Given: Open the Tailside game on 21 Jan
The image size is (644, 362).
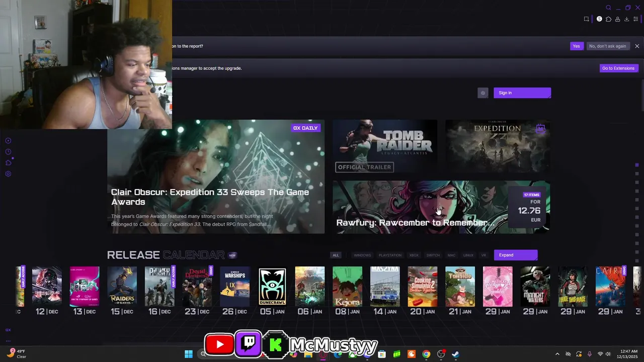Looking at the screenshot, I should pyautogui.click(x=460, y=287).
